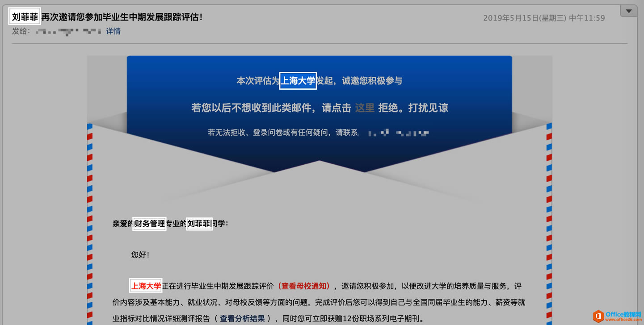Open the email actions dropdown arrow
Screen dimensions: 644x325
(628, 11)
